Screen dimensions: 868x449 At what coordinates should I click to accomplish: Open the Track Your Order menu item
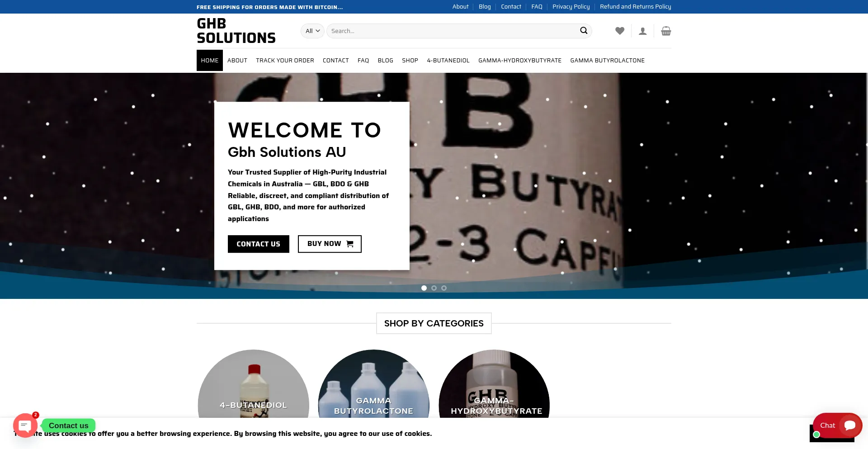click(x=285, y=61)
